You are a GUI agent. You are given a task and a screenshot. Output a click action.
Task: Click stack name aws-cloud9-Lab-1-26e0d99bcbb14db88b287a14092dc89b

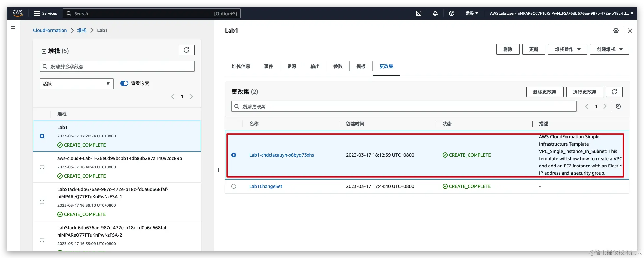120,158
